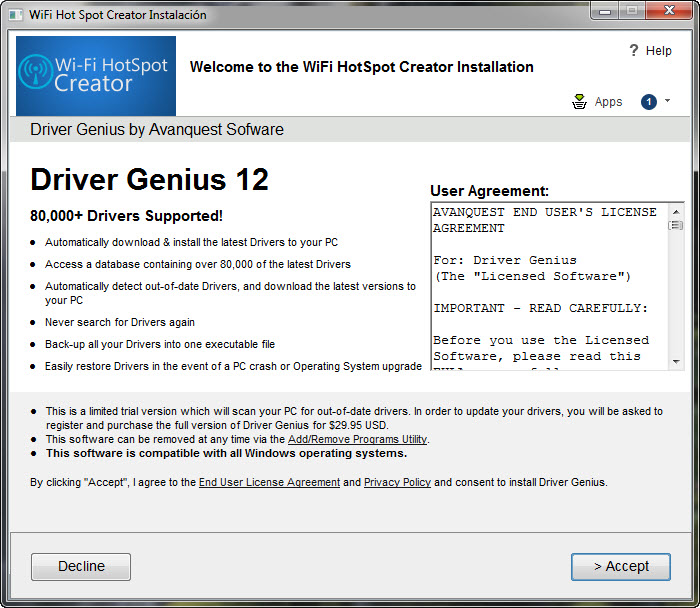Image resolution: width=700 pixels, height=608 pixels.
Task: Open the Apps label
Action: click(608, 102)
